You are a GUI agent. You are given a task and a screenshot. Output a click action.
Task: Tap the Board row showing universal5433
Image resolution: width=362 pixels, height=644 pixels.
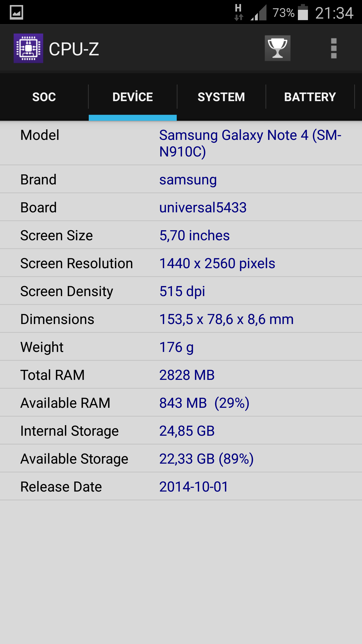pyautogui.click(x=181, y=208)
